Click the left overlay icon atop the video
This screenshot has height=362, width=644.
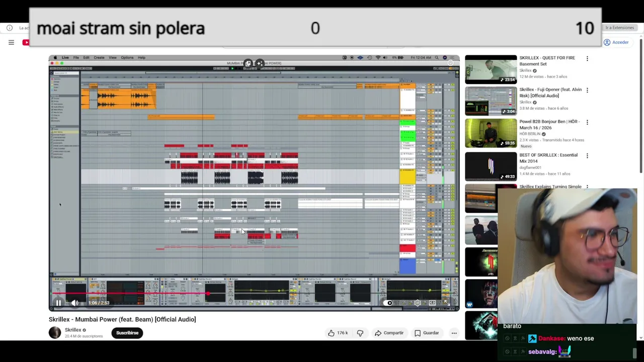click(x=248, y=63)
